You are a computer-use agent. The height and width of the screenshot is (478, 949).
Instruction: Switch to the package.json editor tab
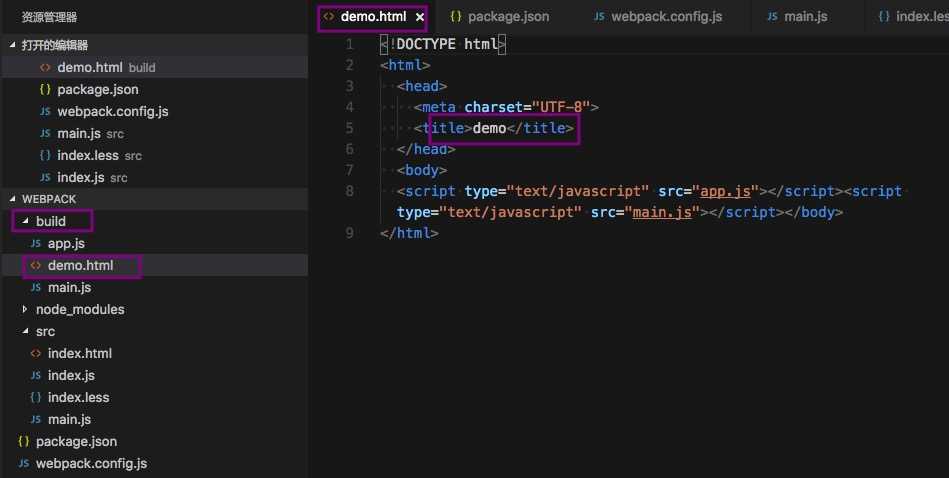click(x=500, y=17)
